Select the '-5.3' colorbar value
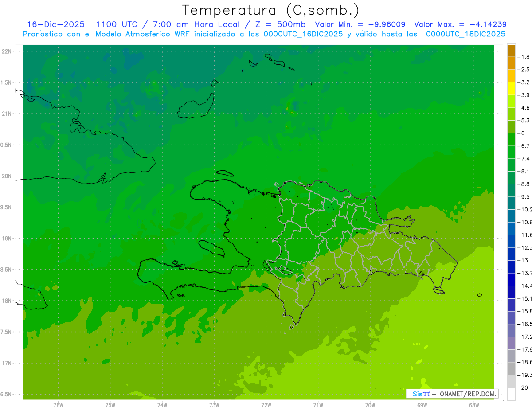This screenshot has width=532, height=411. pos(524,120)
